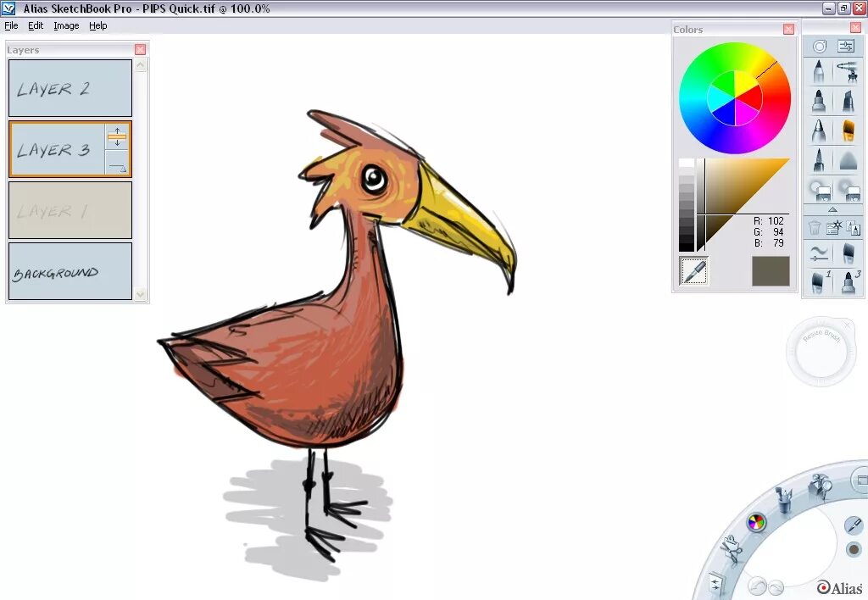The width and height of the screenshot is (868, 600).
Task: Click the lagoon current color dot
Action: [x=854, y=549]
